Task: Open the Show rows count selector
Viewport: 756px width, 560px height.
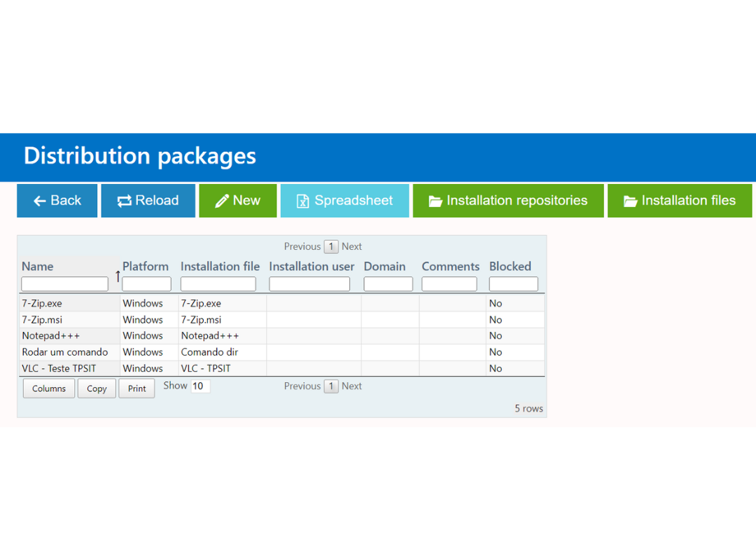Action: coord(200,386)
